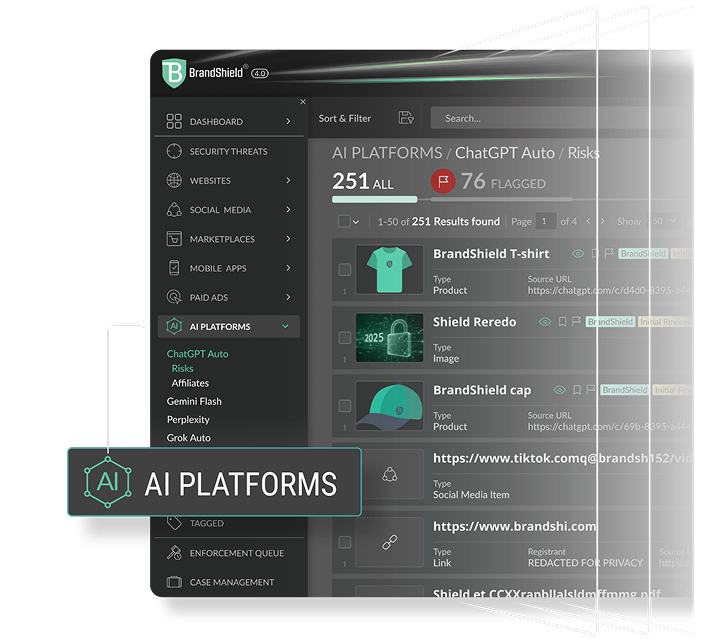Toggle eye visibility on BrandShield T-shirt
The width and height of the screenshot is (717, 642).
[578, 253]
